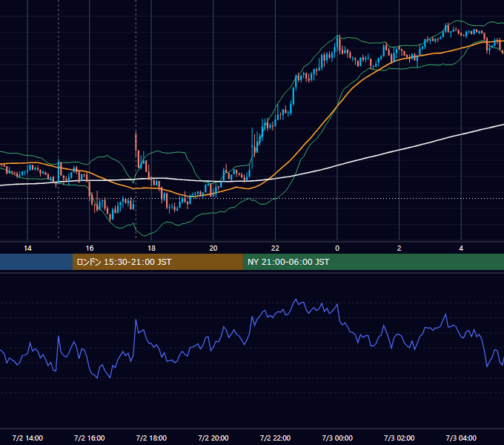Click the 7/3 02:00 time label

[x=399, y=438]
